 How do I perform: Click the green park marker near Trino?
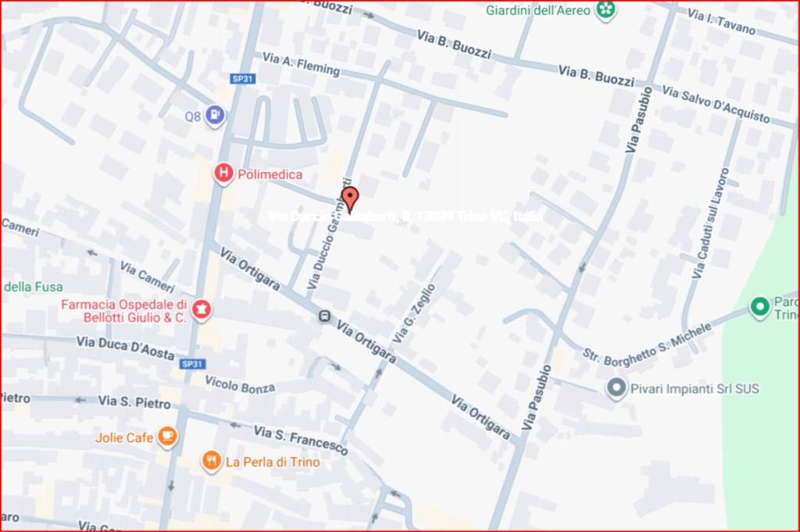click(x=759, y=308)
